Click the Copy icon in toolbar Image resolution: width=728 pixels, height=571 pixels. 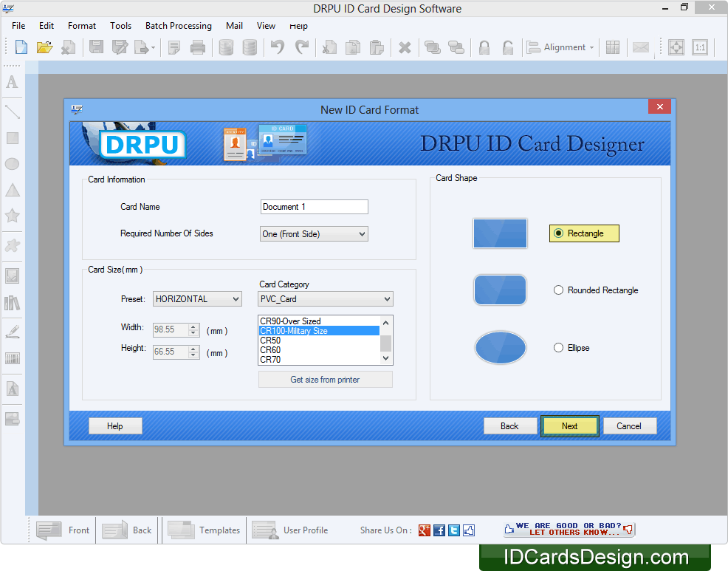[353, 47]
